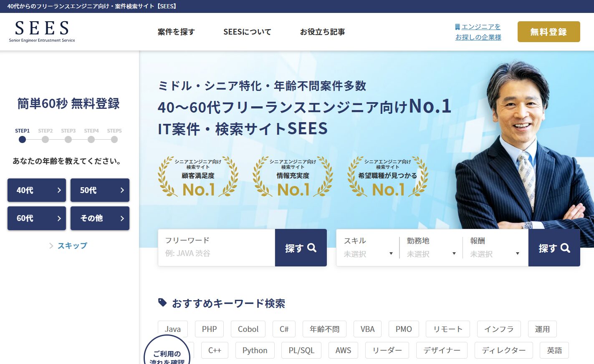Click the SEES logo
This screenshot has height=364, width=594.
pyautogui.click(x=42, y=31)
